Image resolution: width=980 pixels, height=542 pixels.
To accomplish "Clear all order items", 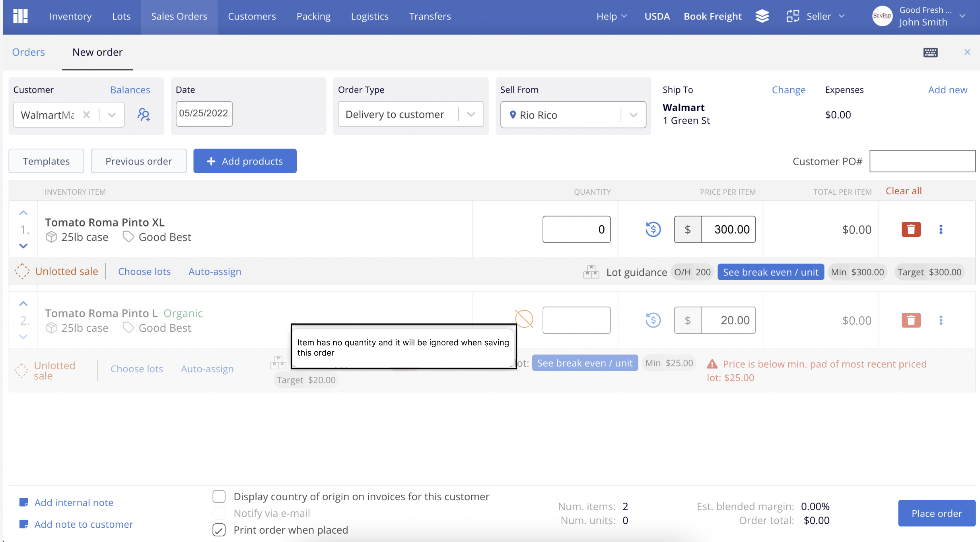I will [x=904, y=191].
